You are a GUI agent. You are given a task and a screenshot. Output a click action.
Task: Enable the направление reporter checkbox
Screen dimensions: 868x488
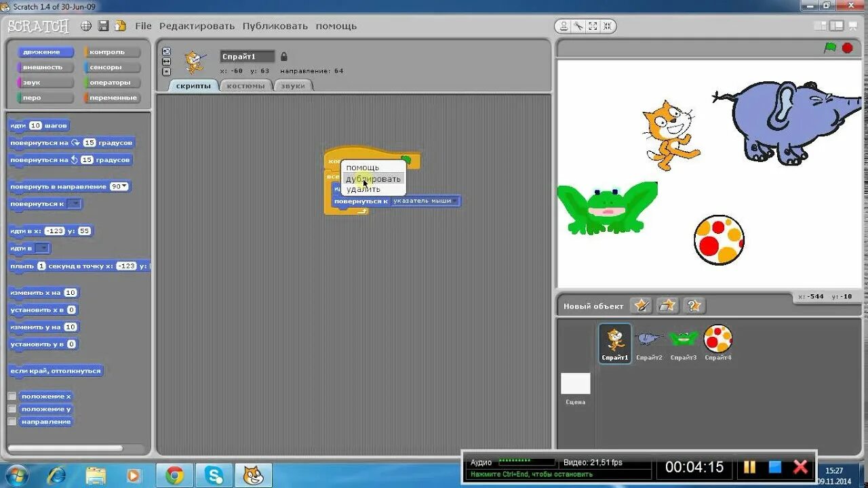pos(12,422)
